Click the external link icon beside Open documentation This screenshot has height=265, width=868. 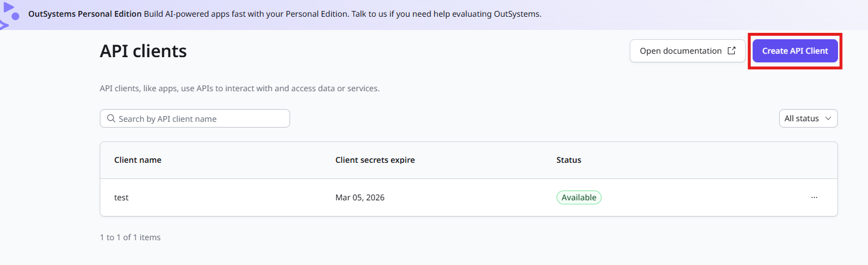(731, 51)
